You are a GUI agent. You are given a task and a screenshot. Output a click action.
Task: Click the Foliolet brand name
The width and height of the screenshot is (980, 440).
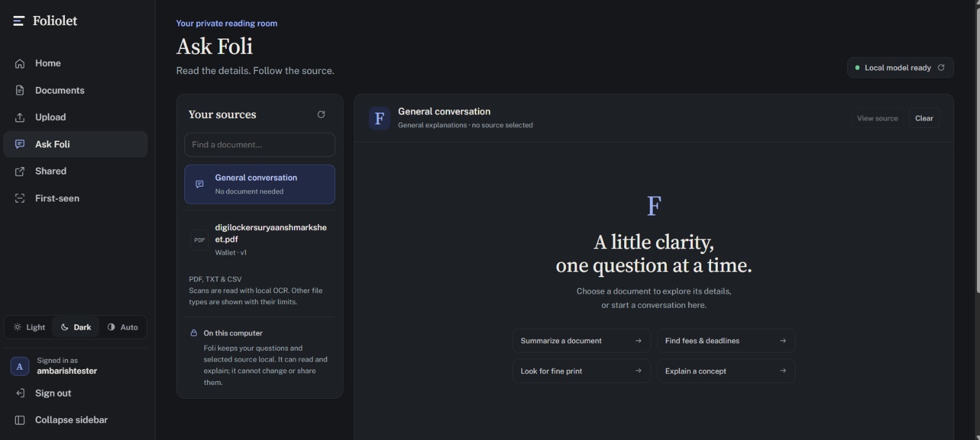click(55, 21)
